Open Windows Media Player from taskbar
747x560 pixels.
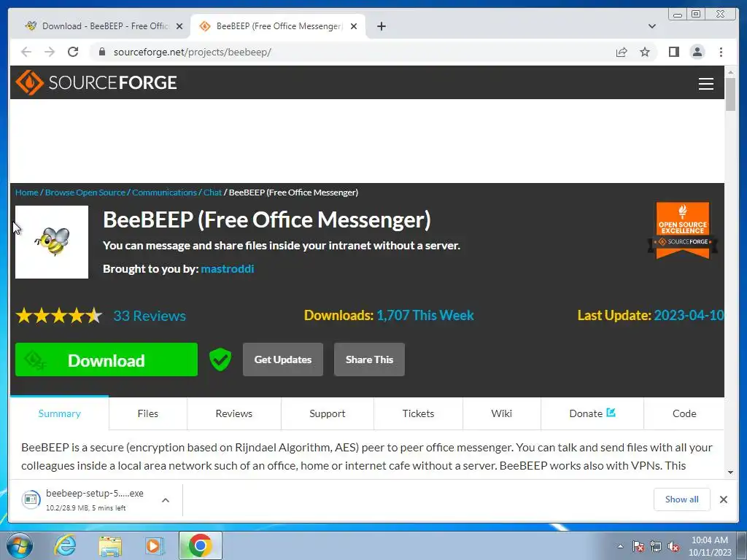(x=155, y=545)
